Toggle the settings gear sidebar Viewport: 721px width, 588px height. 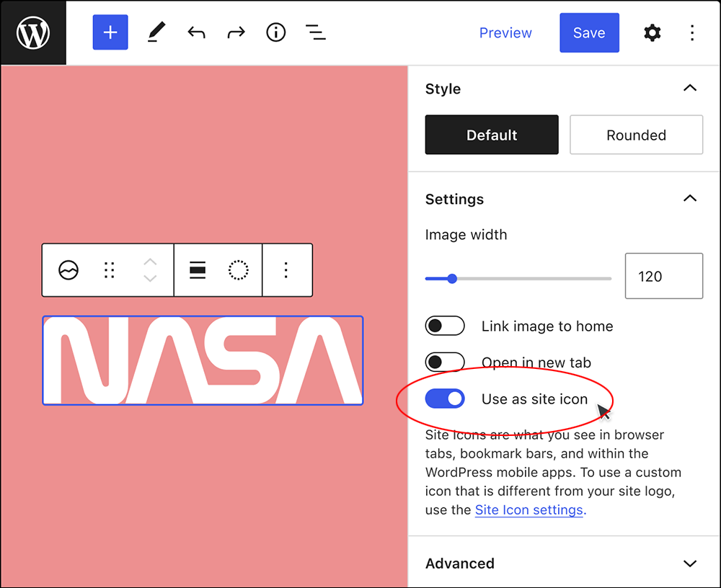[652, 32]
